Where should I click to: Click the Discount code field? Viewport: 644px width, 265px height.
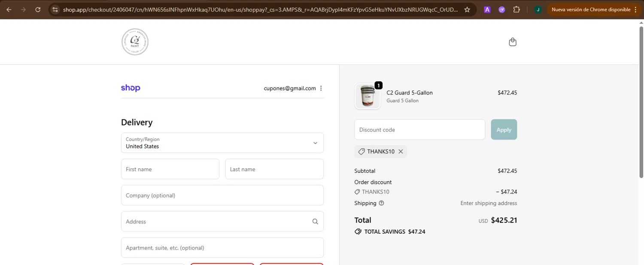(x=419, y=130)
